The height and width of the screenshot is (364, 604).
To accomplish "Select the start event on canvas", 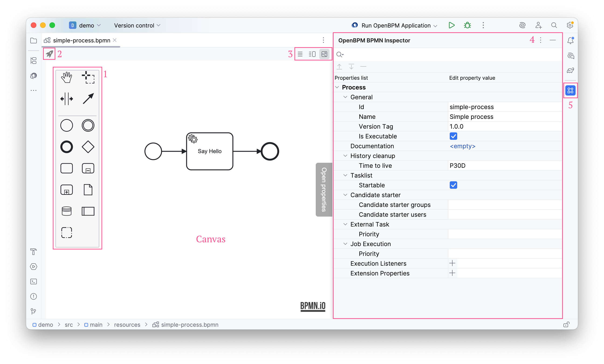I will tap(153, 151).
